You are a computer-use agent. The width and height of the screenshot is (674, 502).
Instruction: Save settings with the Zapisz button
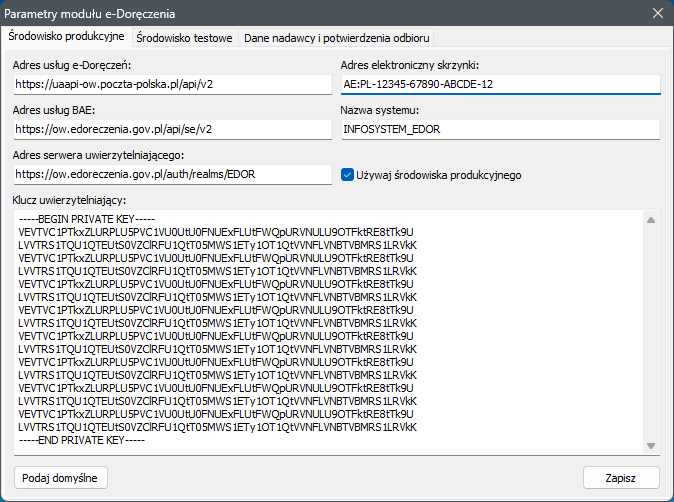coord(621,477)
